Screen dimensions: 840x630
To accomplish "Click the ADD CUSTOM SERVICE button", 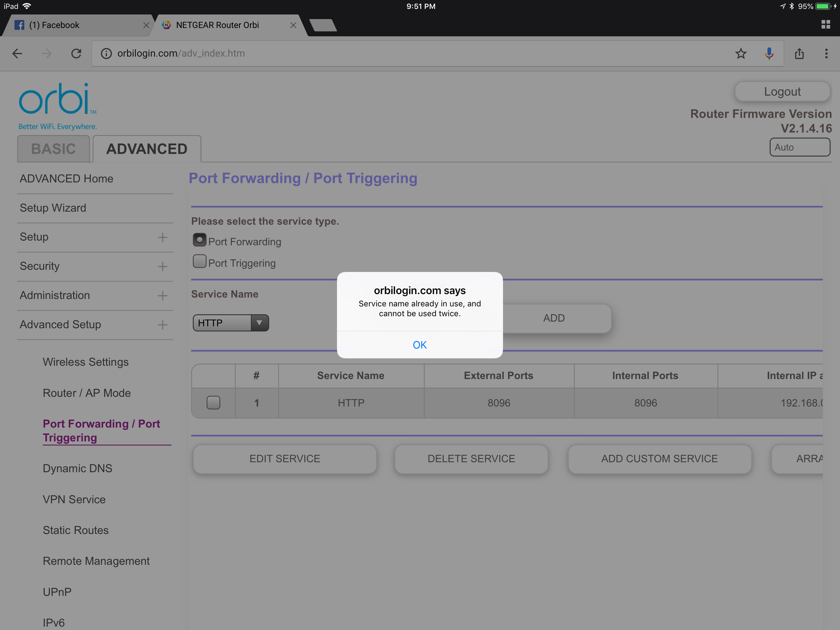I will click(659, 459).
